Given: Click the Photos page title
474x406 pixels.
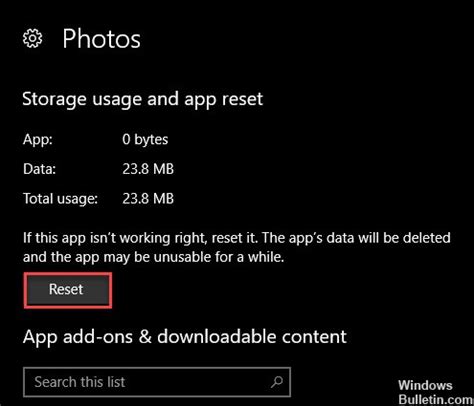Looking at the screenshot, I should 102,39.
